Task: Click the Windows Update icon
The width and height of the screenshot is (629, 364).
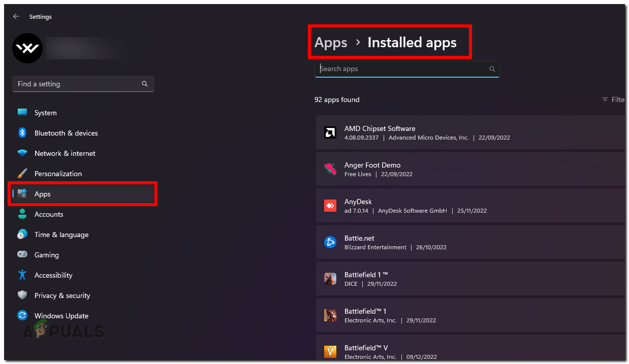Action: (22, 315)
